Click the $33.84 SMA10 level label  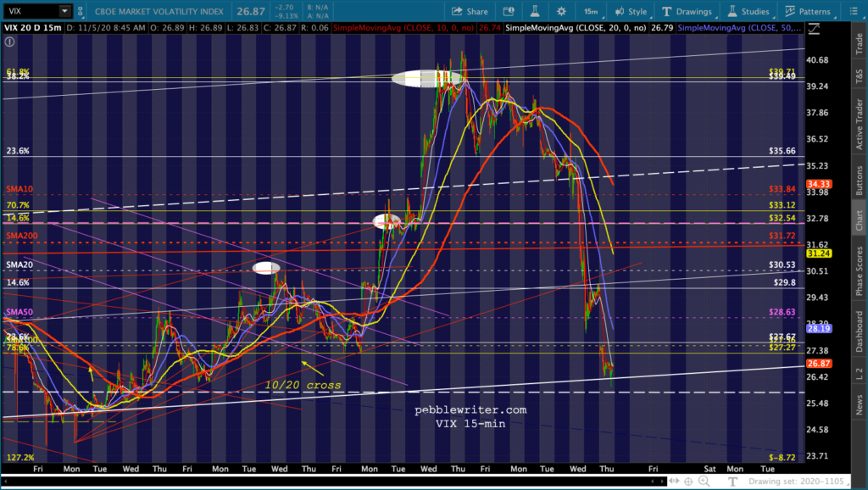[x=782, y=189]
